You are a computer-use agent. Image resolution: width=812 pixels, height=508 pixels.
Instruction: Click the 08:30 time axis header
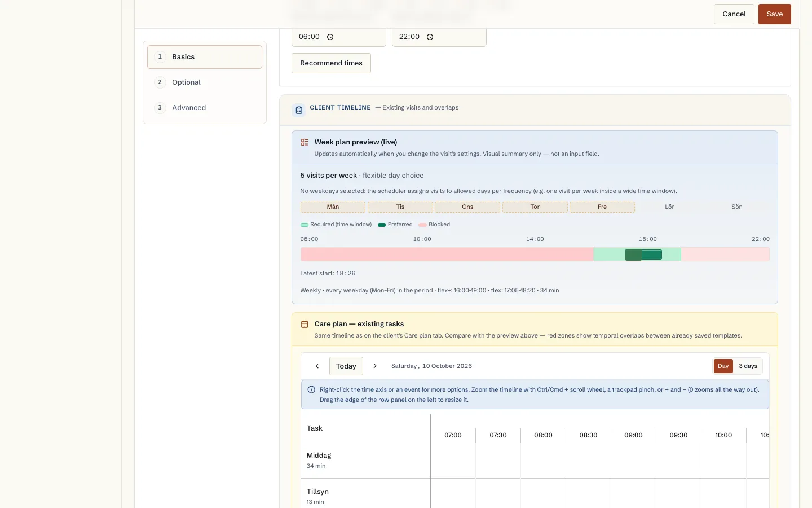click(x=588, y=436)
